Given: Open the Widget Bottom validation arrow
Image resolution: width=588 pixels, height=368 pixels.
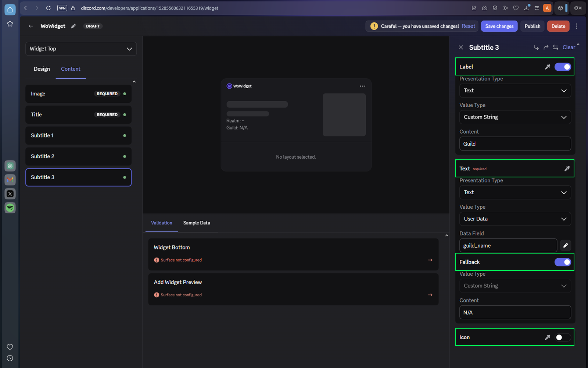Looking at the screenshot, I should (430, 260).
